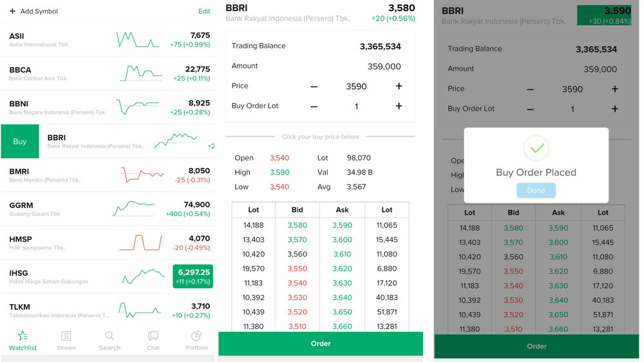This screenshot has width=644, height=362.
Task: Tap High value 3,590 in middle panel
Action: click(x=279, y=172)
